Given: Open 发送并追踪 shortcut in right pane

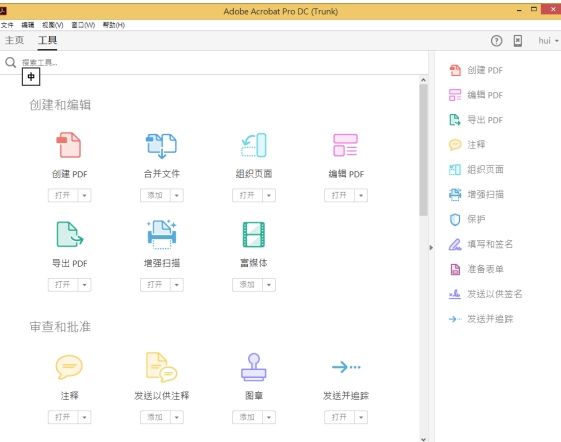Looking at the screenshot, I should [x=481, y=319].
